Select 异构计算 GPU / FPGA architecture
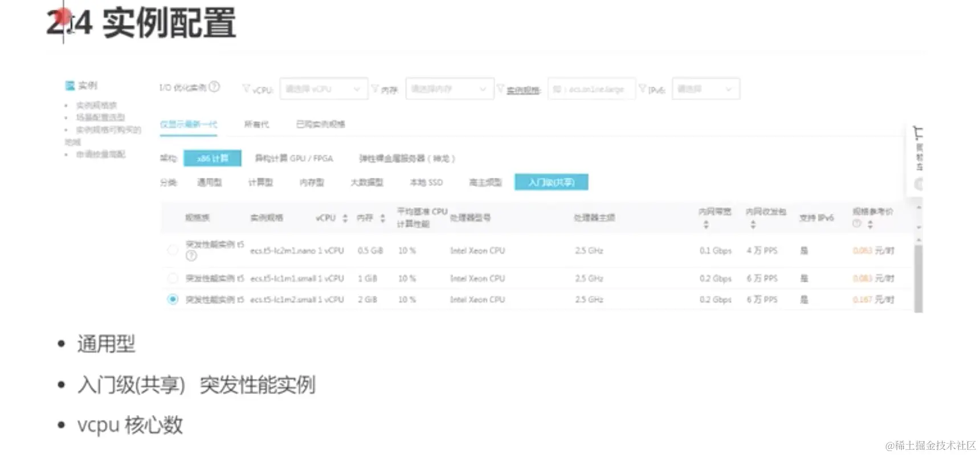 click(293, 158)
